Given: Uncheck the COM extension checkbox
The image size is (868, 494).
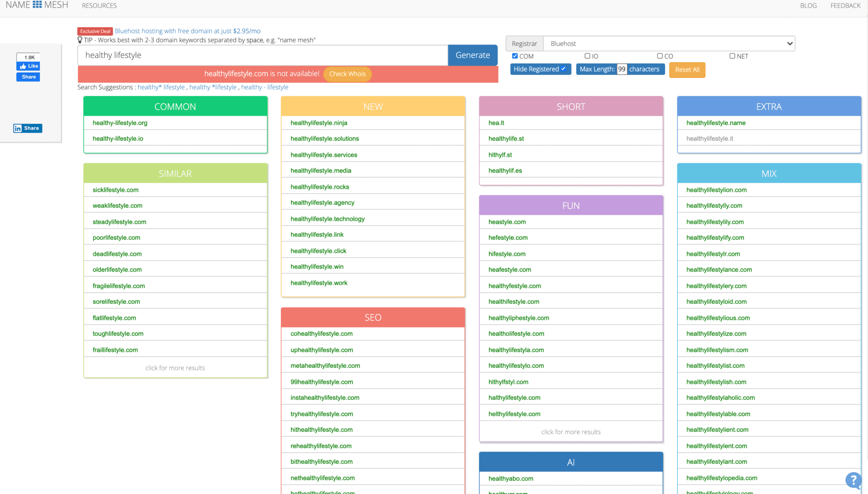Looking at the screenshot, I should coord(515,56).
